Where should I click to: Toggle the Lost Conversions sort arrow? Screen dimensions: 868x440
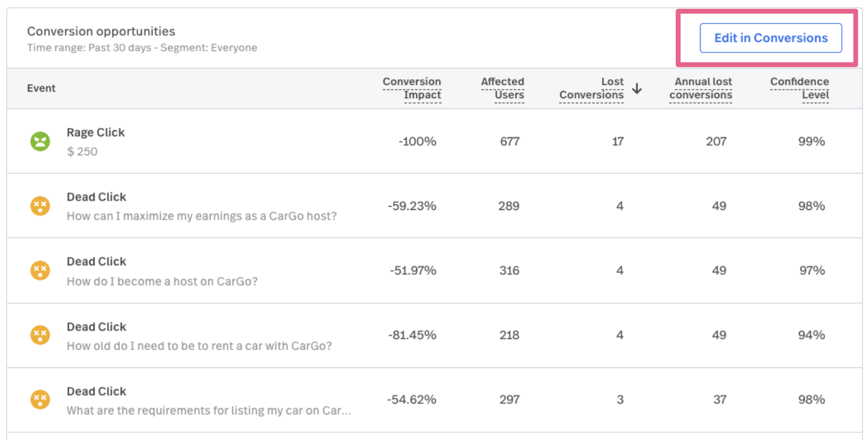pos(637,88)
